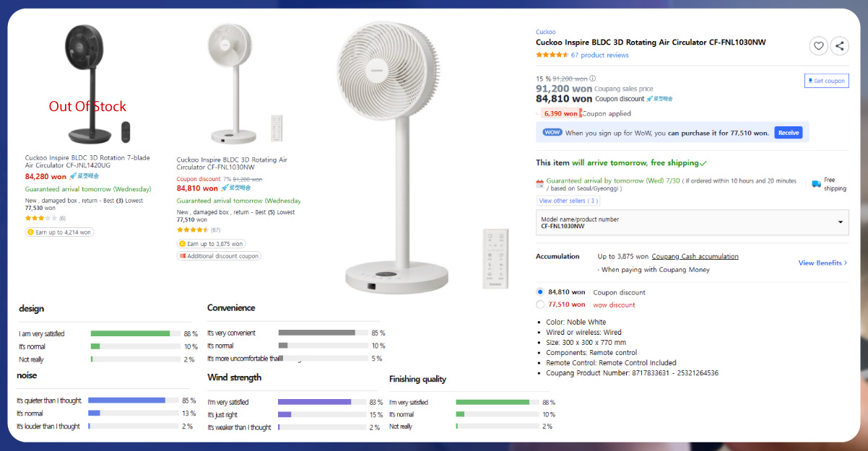Click the blue free shipping truck icon
Image resolution: width=868 pixels, height=451 pixels.
[x=817, y=183]
